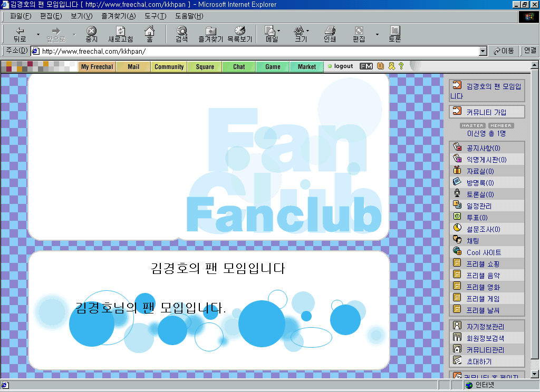Switch to the Community navigation tab
The height and width of the screenshot is (392, 540).
169,67
